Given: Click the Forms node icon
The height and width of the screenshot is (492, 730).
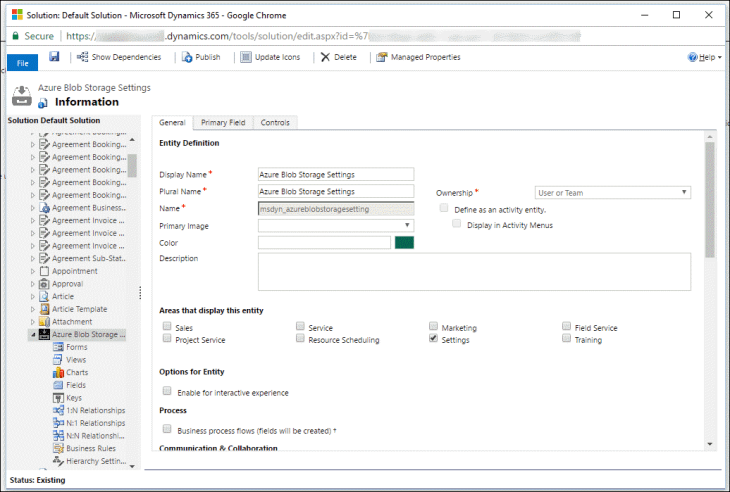Looking at the screenshot, I should point(58,347).
